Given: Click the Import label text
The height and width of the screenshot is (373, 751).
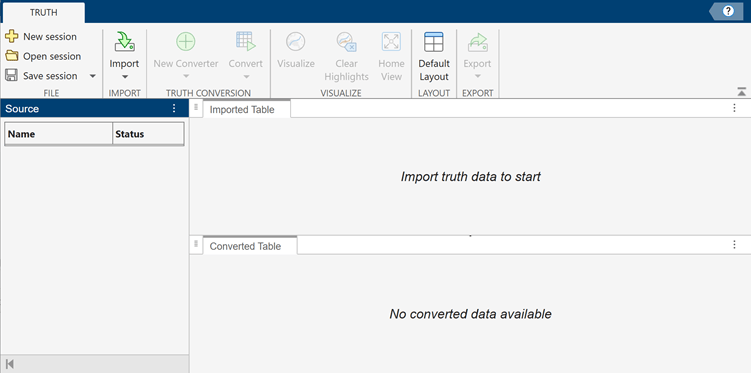Looking at the screenshot, I should point(124,64).
